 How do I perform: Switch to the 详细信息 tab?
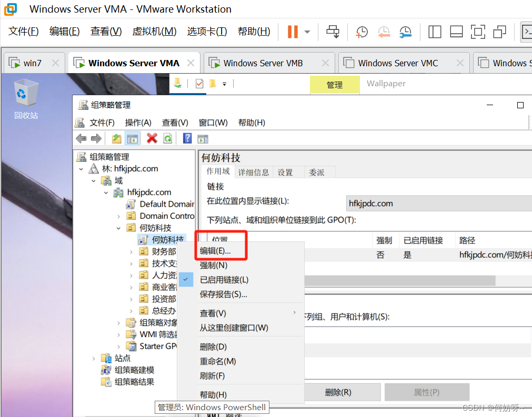254,172
